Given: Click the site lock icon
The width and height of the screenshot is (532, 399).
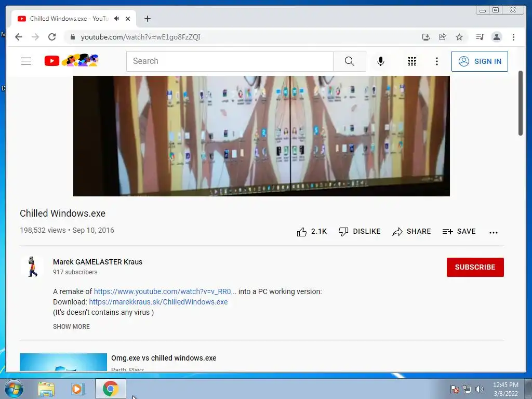Looking at the screenshot, I should click(72, 37).
